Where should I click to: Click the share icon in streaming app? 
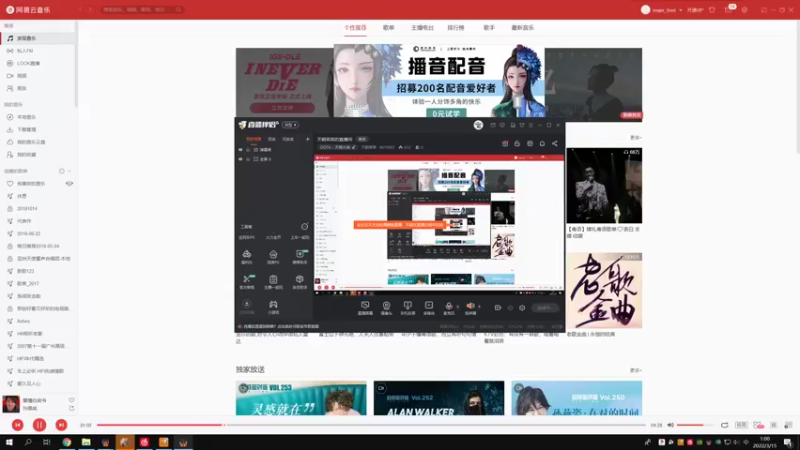coord(555,143)
